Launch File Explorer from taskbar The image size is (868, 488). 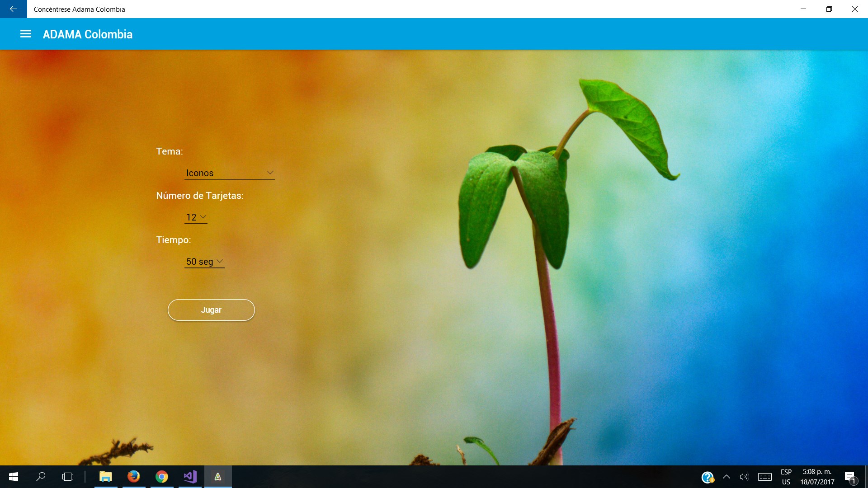106,477
